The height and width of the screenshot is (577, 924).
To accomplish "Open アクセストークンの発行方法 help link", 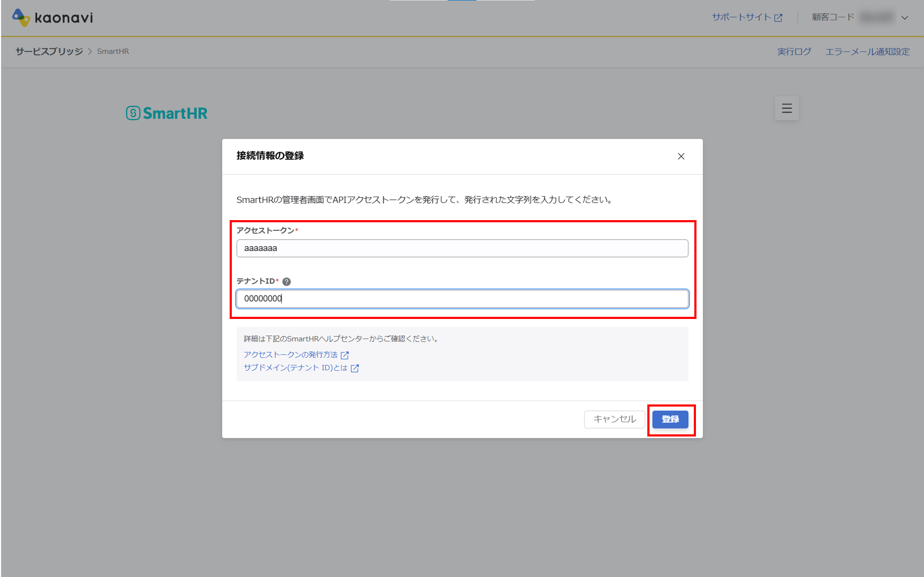I will (296, 355).
